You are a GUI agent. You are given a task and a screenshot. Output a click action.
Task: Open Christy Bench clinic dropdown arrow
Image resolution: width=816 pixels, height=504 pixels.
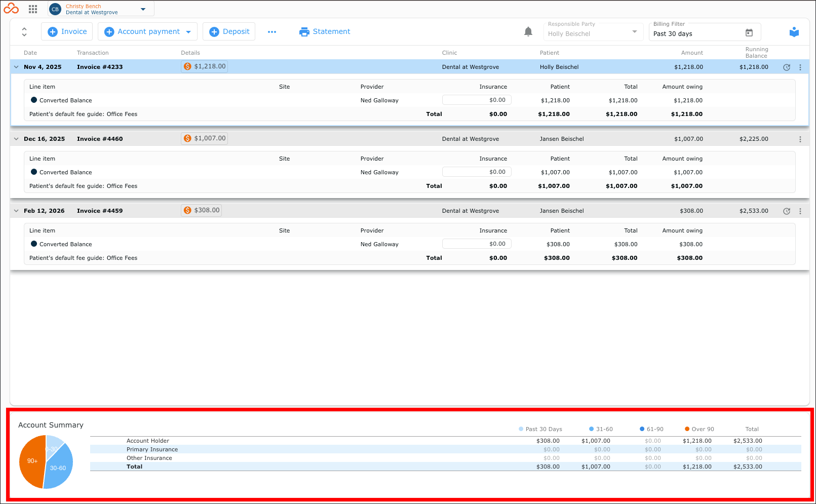pos(143,9)
